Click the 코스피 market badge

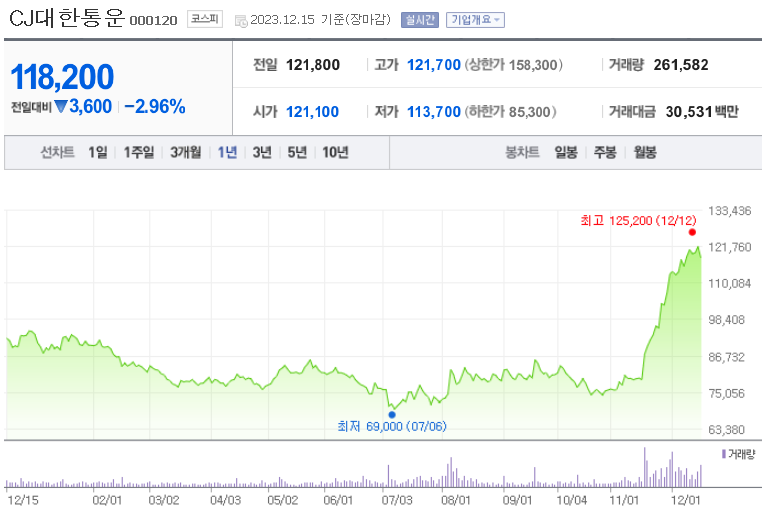tap(205, 19)
